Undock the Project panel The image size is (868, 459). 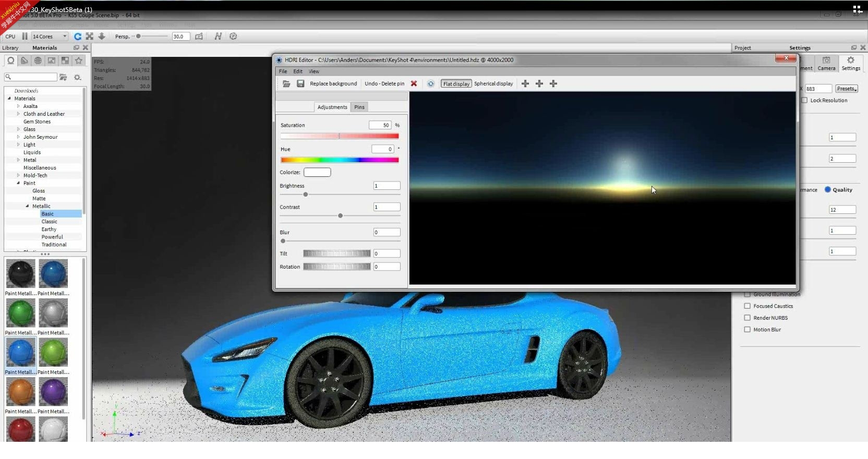pos(854,47)
